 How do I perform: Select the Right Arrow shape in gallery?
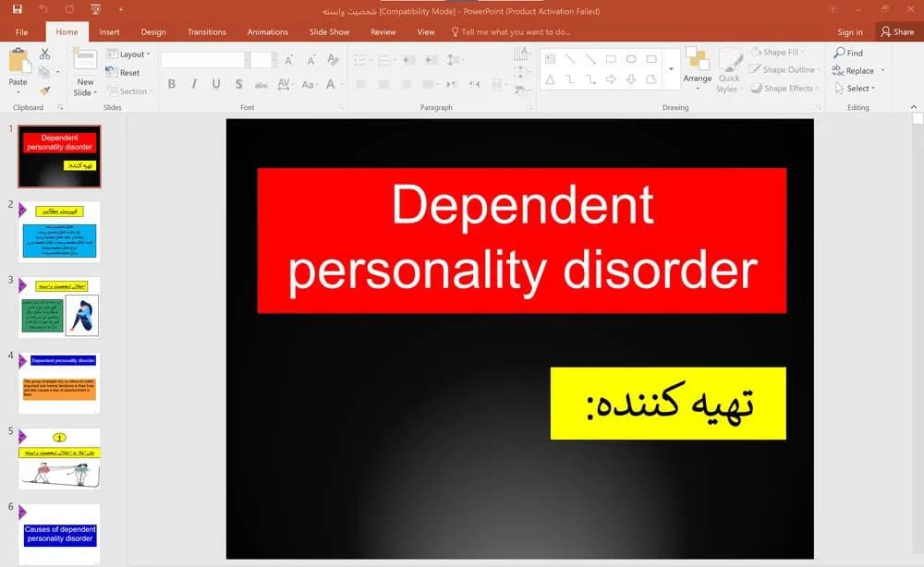[x=611, y=79]
